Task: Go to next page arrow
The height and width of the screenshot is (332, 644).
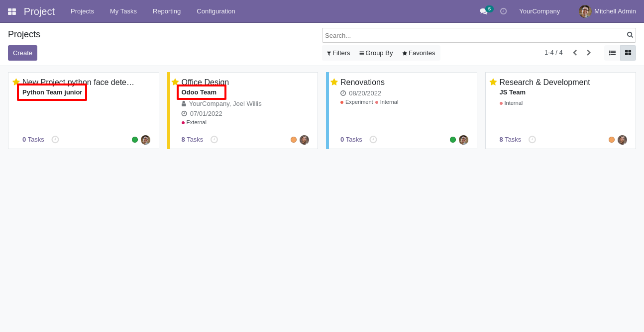Action: pyautogui.click(x=589, y=53)
